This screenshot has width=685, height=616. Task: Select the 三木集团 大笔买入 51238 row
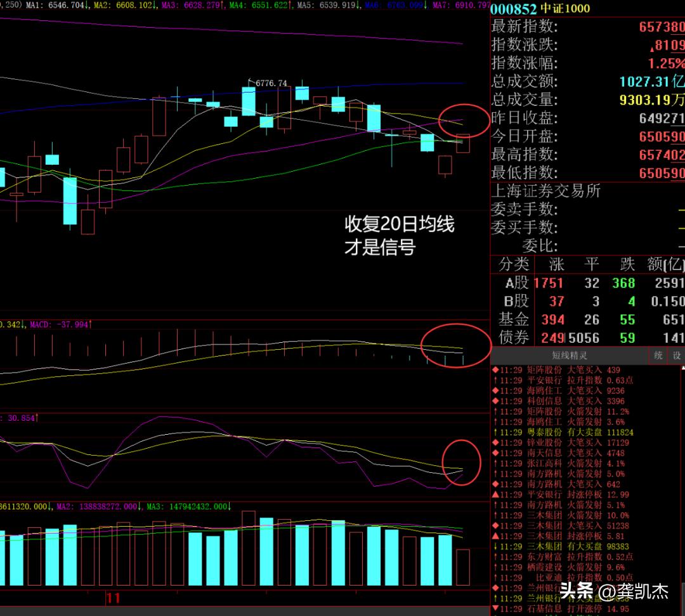[561, 525]
